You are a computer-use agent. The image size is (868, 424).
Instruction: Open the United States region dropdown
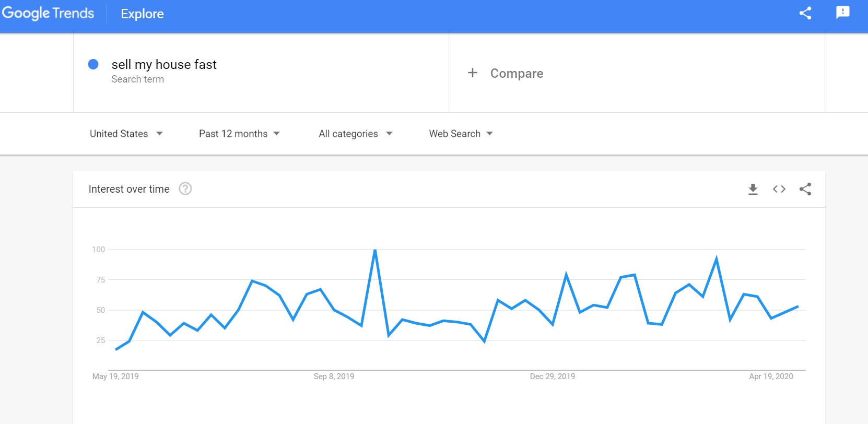(x=126, y=134)
